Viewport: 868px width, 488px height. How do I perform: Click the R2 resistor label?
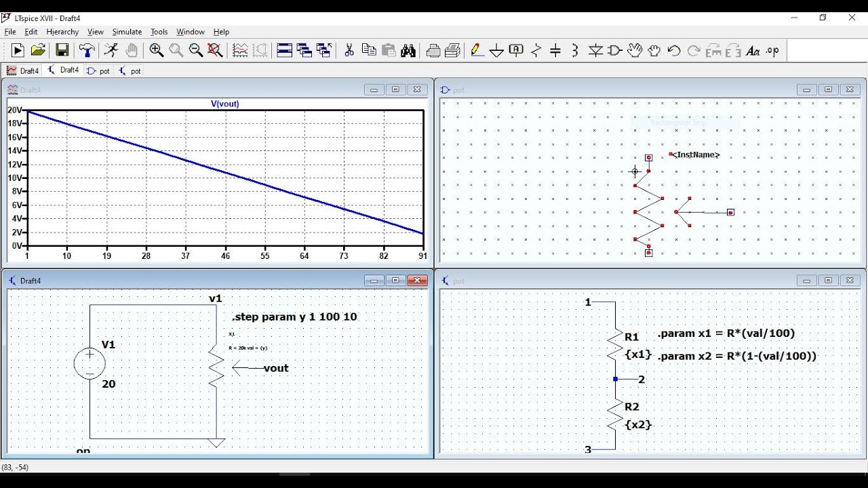tap(631, 407)
